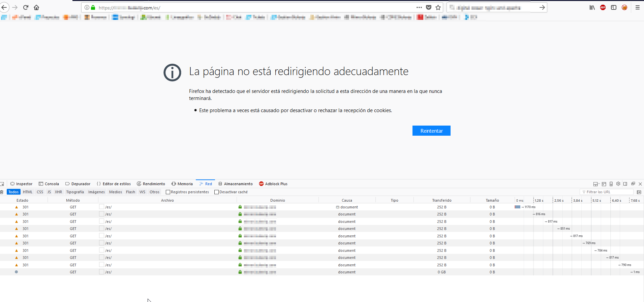Screen dimensions: 644x302
Task: Clear network requests with the trash icon
Action: (2, 192)
